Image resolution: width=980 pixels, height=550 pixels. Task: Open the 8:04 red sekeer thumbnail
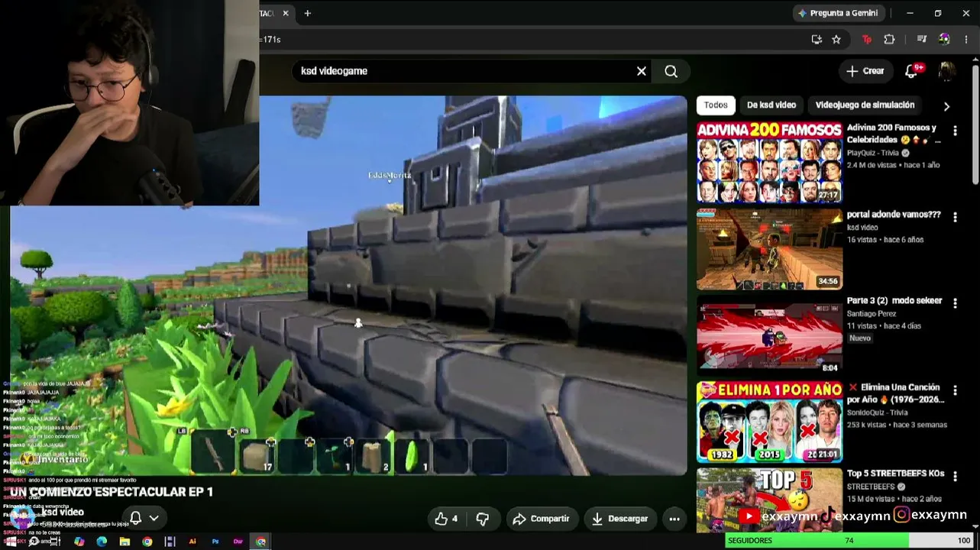(x=769, y=335)
